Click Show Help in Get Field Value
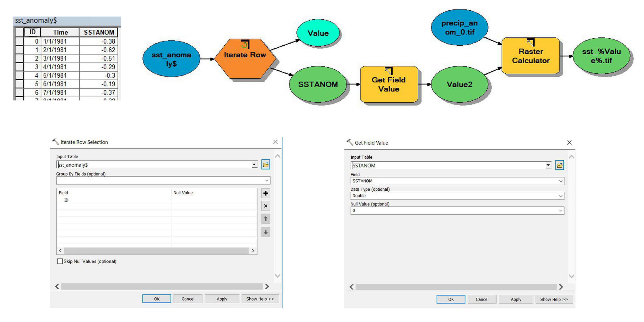This screenshot has width=644, height=322. [x=554, y=299]
